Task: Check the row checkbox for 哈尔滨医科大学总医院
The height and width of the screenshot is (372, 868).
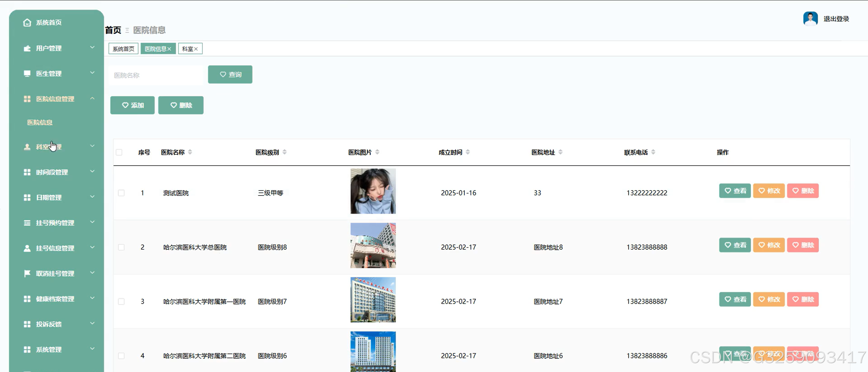Action: (121, 247)
